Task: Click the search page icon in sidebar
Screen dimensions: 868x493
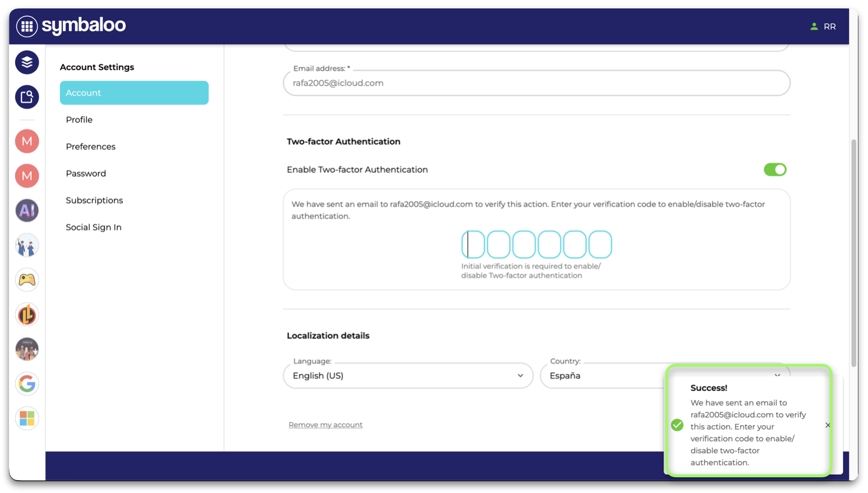Action: pyautogui.click(x=27, y=97)
